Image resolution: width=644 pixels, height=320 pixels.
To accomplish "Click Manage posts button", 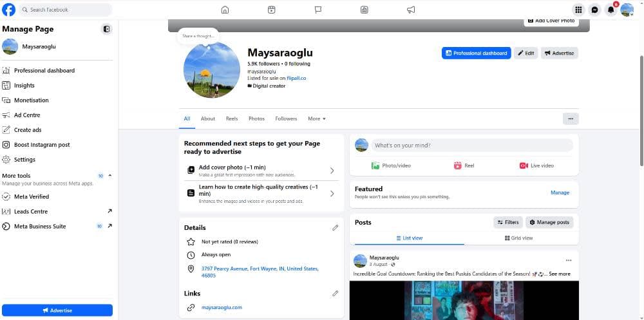I will point(549,222).
